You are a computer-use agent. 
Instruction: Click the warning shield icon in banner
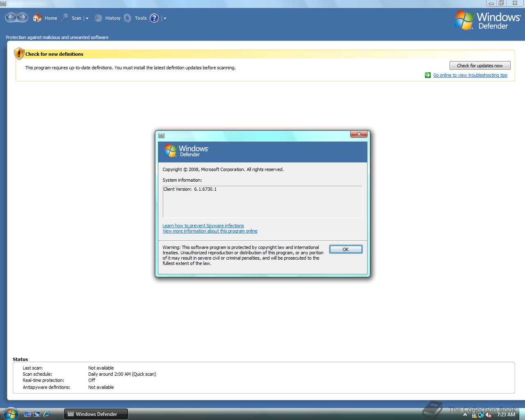[19, 54]
